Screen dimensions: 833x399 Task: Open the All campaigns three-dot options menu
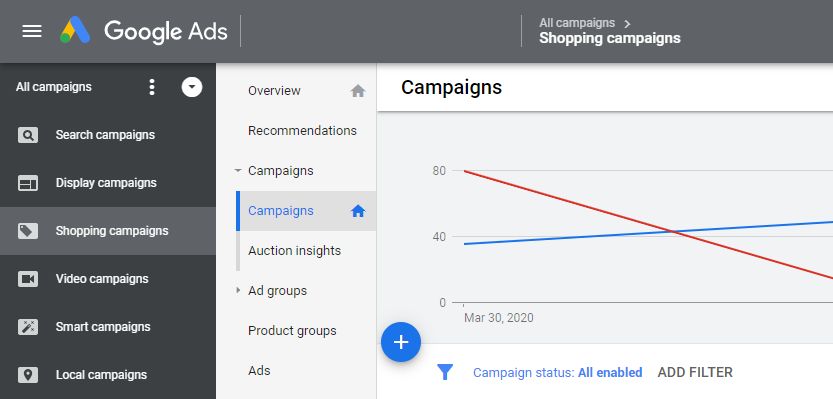(x=152, y=87)
